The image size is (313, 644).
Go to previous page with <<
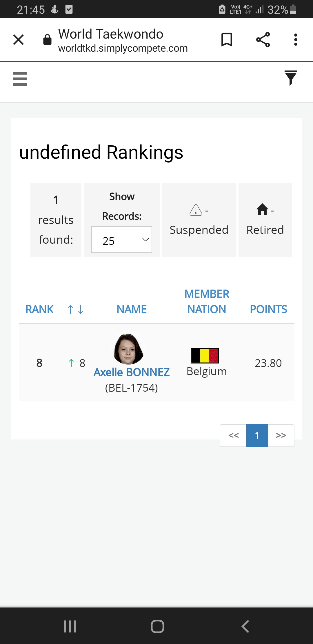[233, 435]
